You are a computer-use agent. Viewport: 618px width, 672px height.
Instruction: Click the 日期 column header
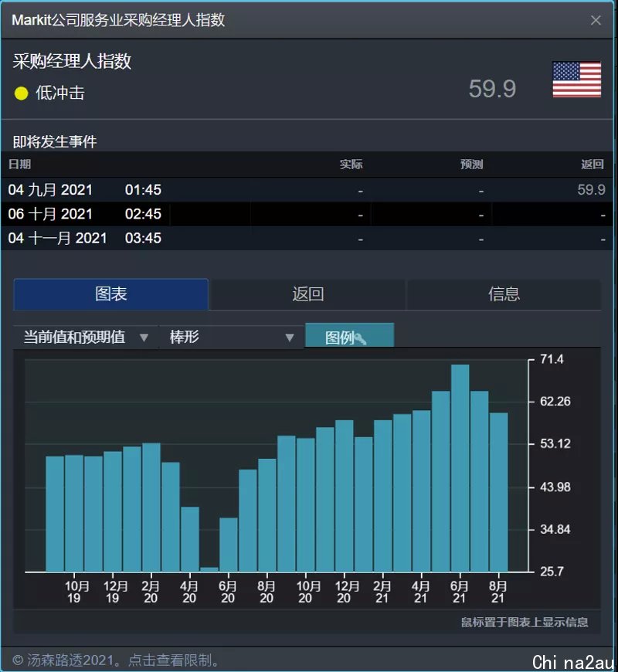click(20, 165)
